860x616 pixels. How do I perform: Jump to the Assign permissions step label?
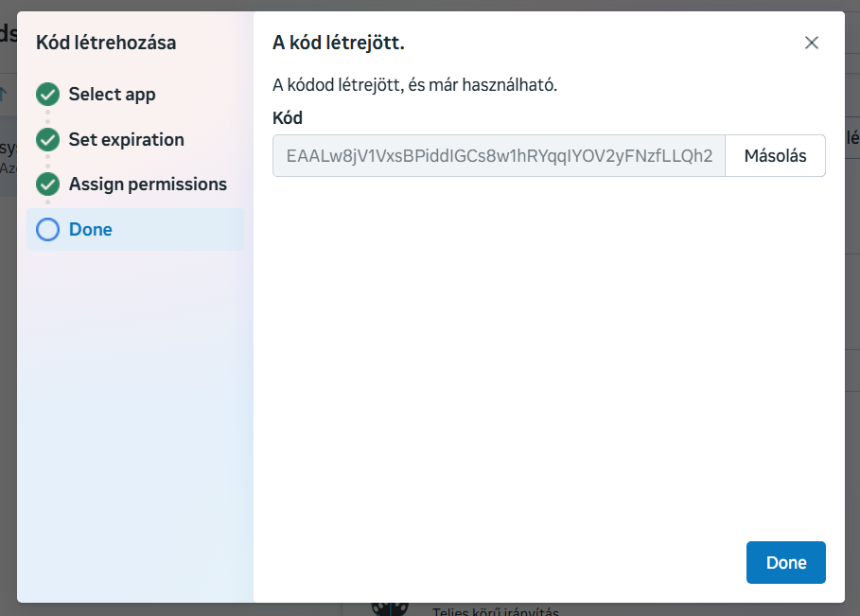click(x=148, y=185)
